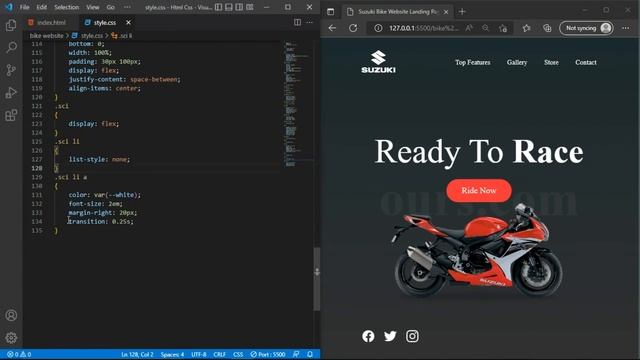640x360 pixels.
Task: Open the Manage gear icon in VS Code
Action: (11, 338)
